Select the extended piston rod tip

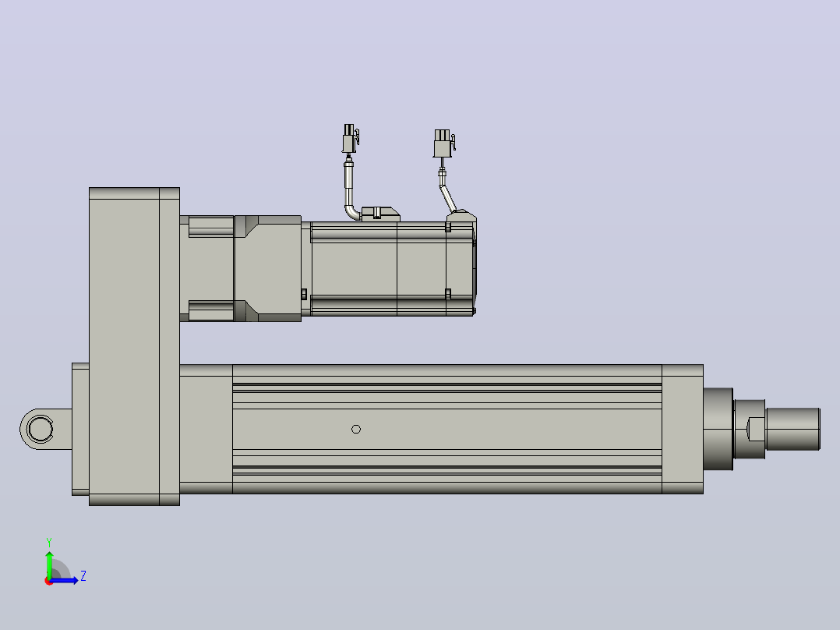click(x=793, y=429)
